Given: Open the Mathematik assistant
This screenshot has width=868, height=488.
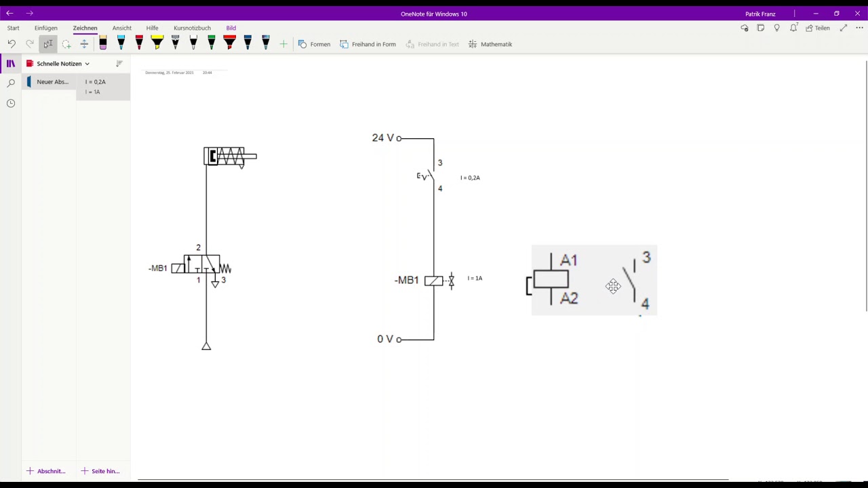Looking at the screenshot, I should click(490, 44).
